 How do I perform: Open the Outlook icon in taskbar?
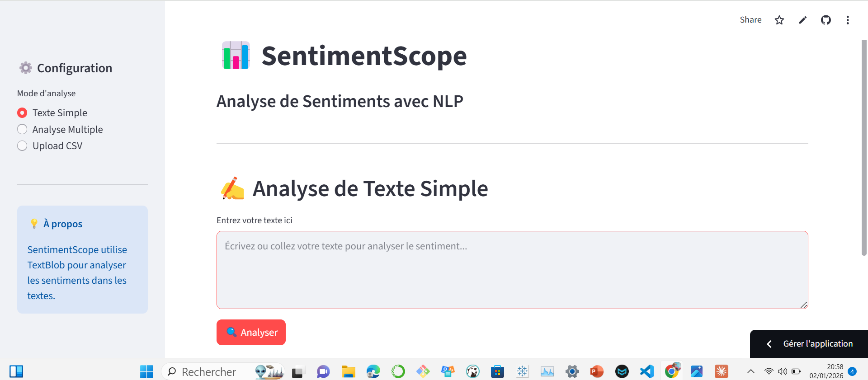[x=448, y=371]
